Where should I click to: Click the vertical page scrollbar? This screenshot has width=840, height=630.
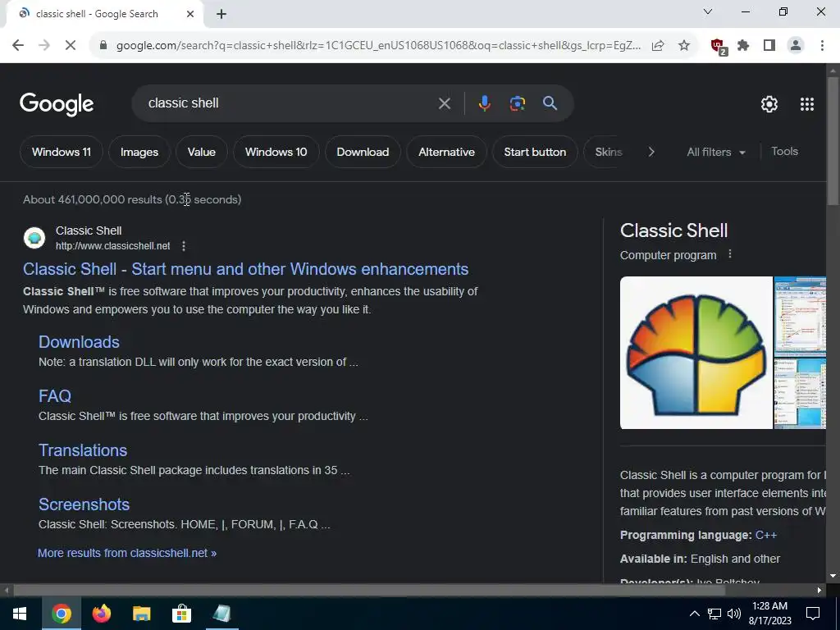[x=833, y=141]
